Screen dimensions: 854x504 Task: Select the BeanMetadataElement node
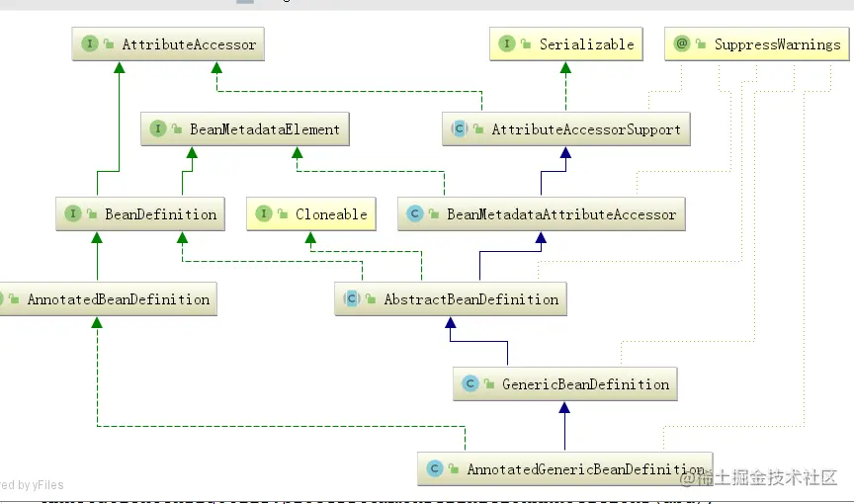tap(245, 129)
